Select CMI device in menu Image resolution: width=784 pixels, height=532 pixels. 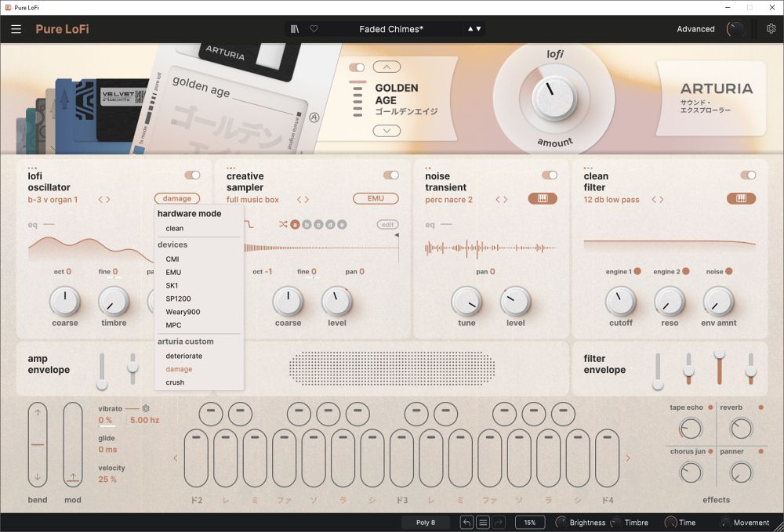[172, 259]
